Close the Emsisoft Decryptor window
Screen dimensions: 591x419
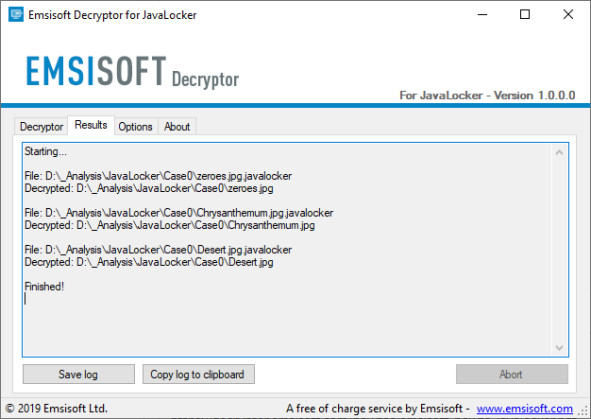click(568, 15)
